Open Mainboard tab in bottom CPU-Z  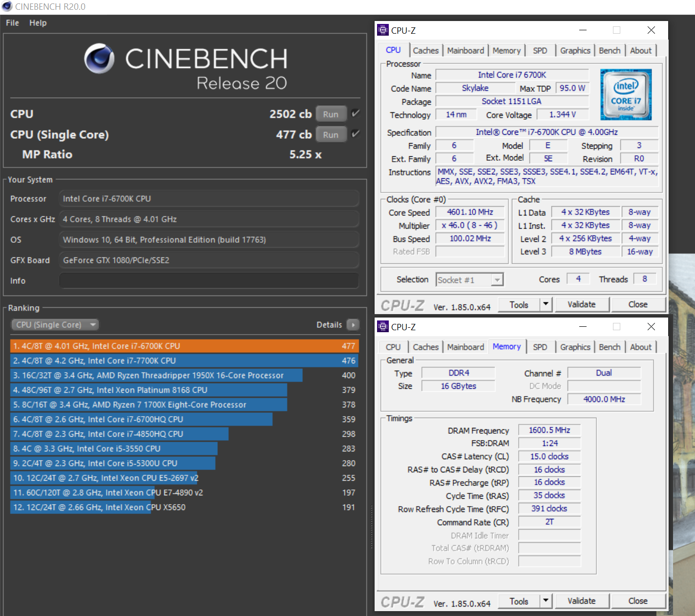click(x=465, y=347)
